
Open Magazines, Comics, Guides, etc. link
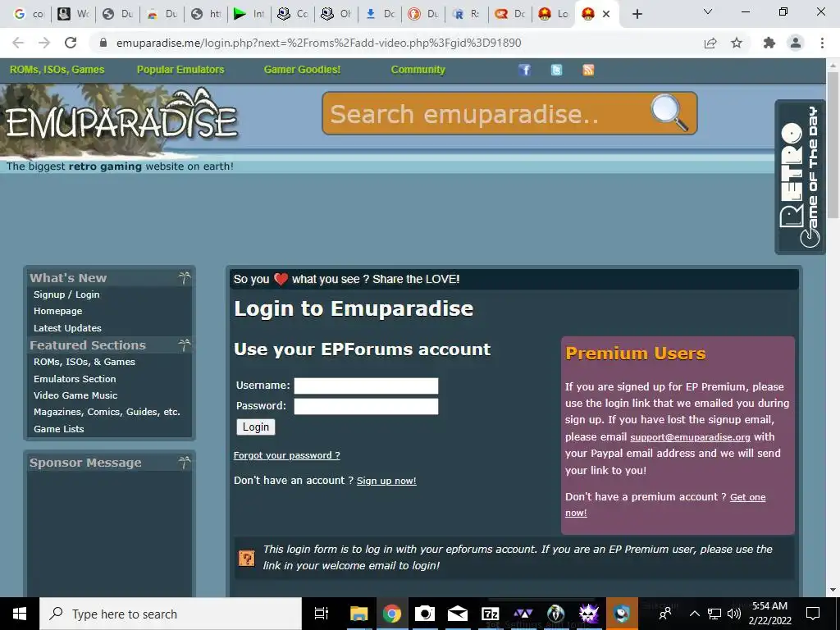(107, 412)
